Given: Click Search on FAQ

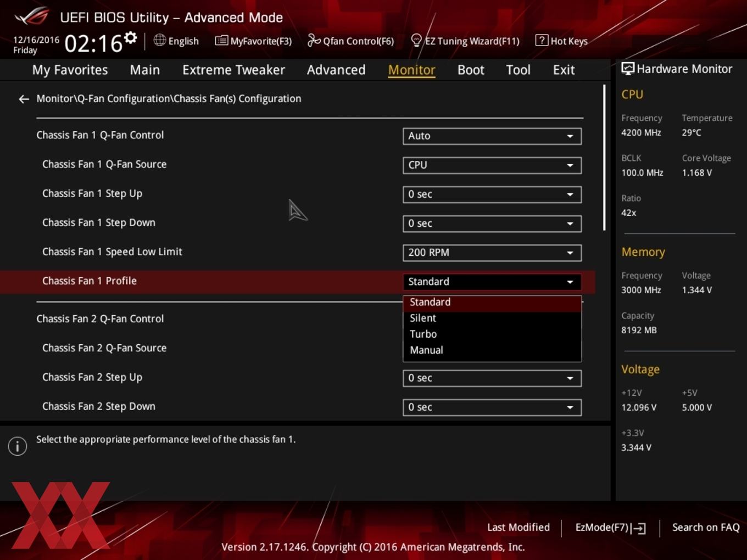Looking at the screenshot, I should (706, 528).
